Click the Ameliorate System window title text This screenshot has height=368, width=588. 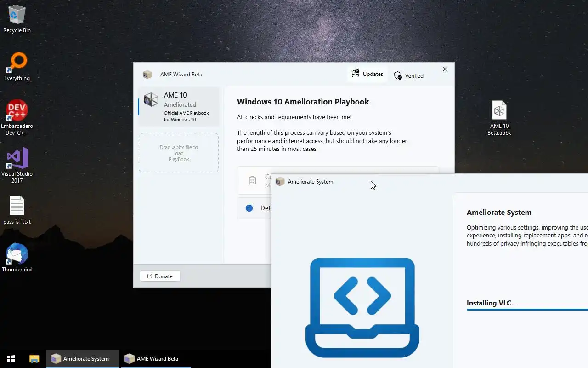tap(311, 182)
